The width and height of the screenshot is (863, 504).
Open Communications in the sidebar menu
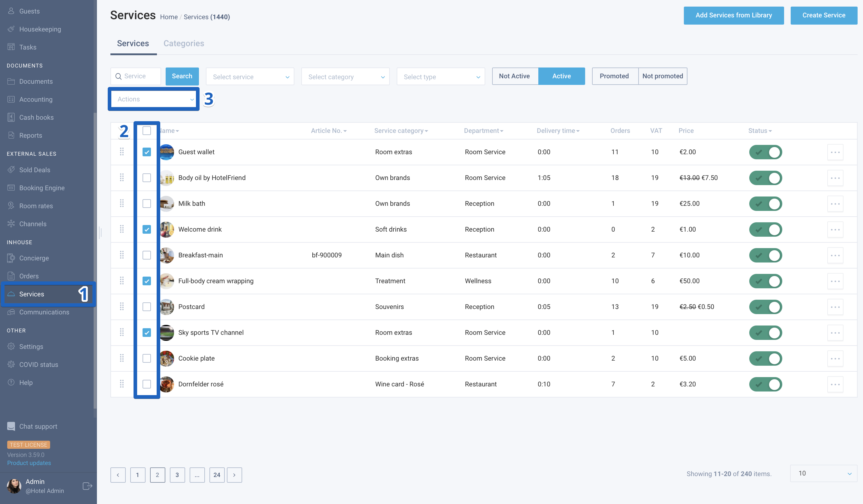[44, 312]
